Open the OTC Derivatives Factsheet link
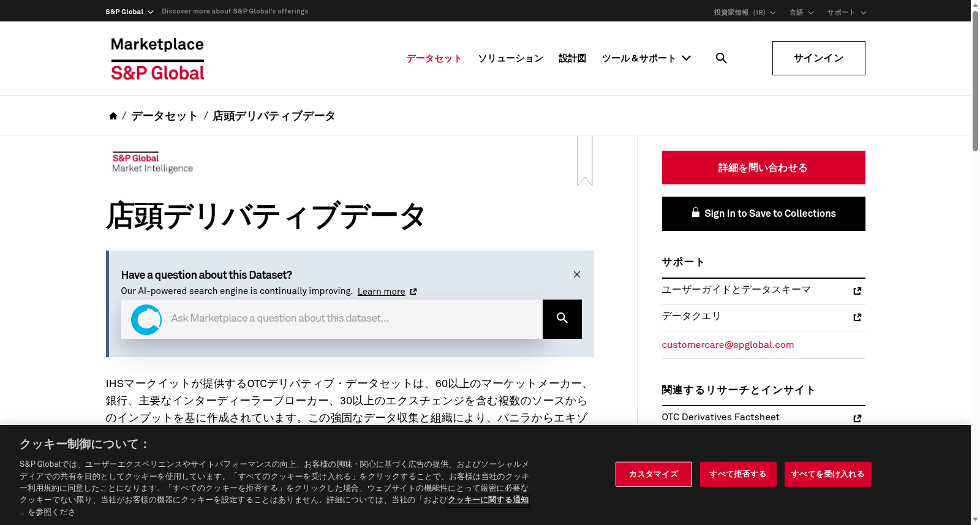Image resolution: width=980 pixels, height=525 pixels. [721, 417]
